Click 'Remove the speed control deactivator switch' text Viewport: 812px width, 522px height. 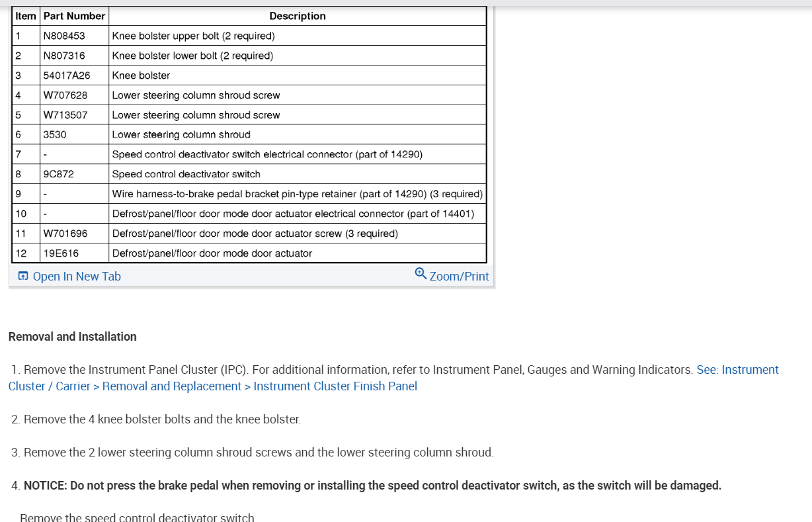tap(137, 517)
